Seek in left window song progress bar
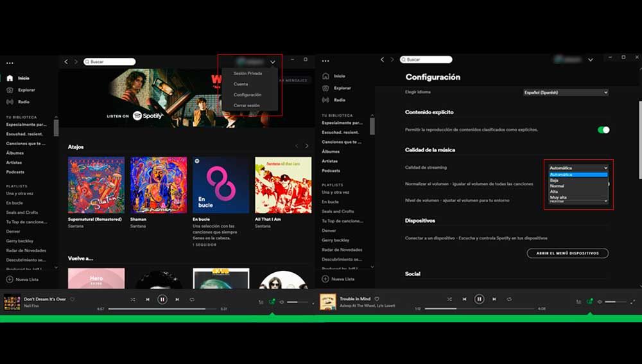 coord(162,309)
